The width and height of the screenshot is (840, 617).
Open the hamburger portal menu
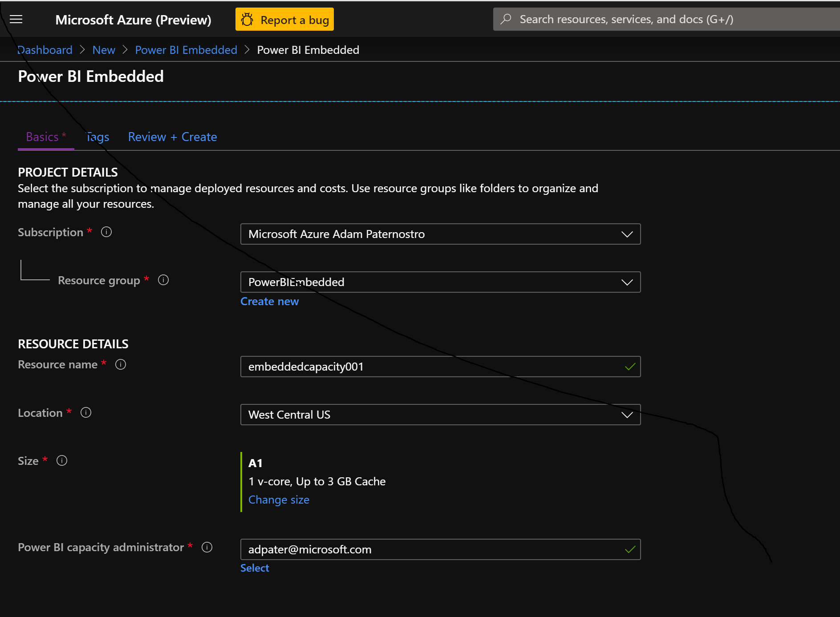(x=16, y=19)
